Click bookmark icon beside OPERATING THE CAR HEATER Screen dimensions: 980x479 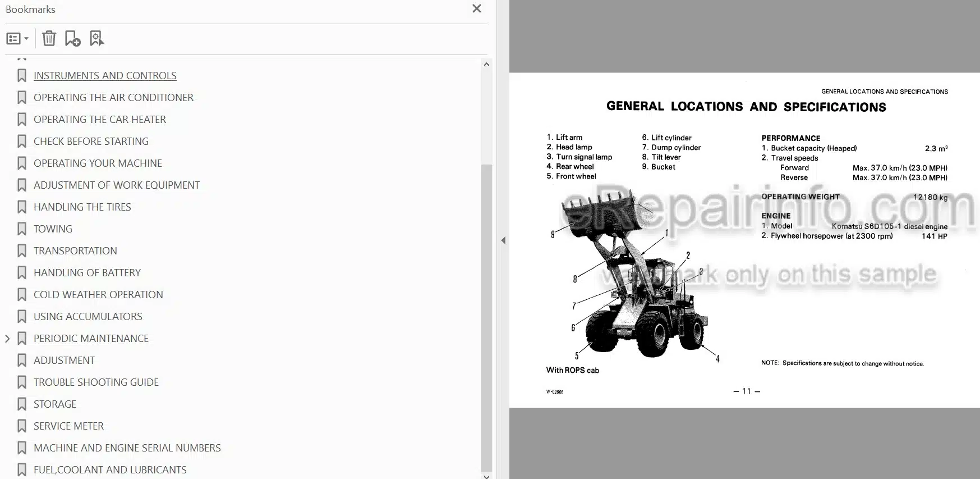22,119
